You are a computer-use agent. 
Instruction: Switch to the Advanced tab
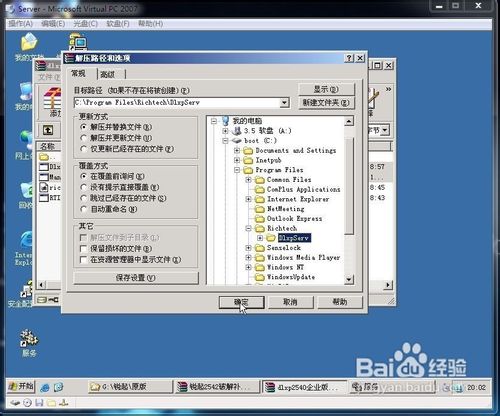coord(108,74)
